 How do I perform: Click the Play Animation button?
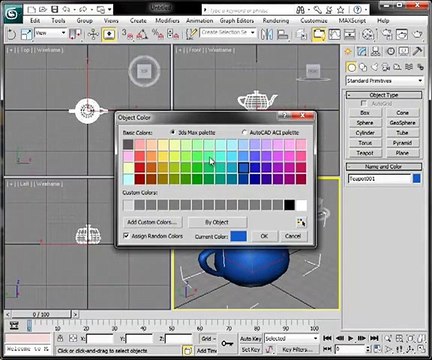pos(350,338)
